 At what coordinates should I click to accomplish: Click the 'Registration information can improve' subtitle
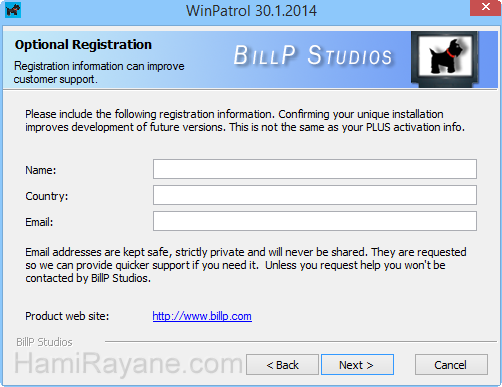[99, 72]
